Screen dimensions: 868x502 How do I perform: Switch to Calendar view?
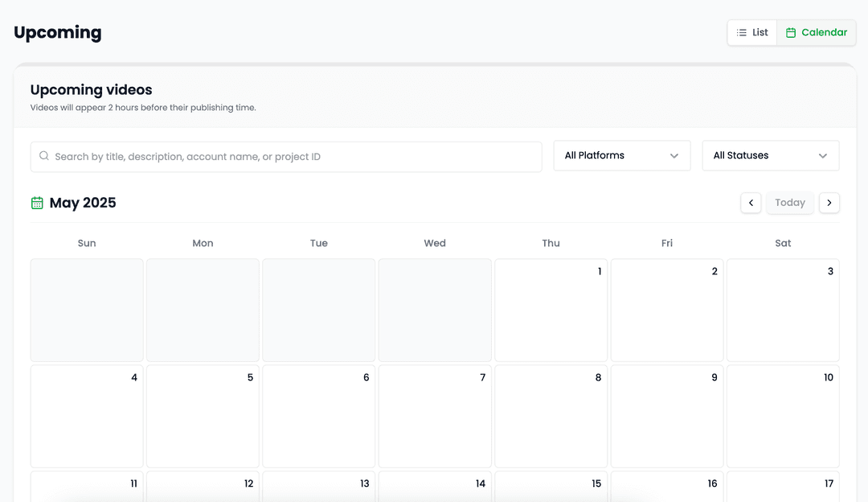tap(817, 33)
